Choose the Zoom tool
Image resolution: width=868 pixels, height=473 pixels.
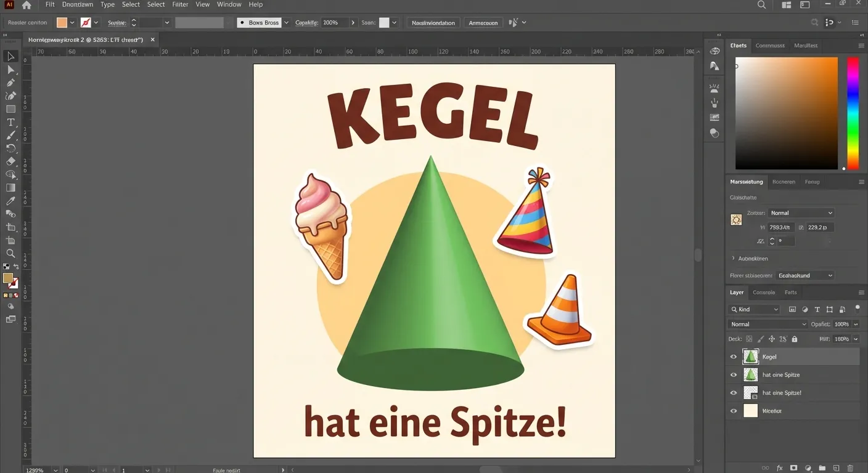click(x=10, y=253)
